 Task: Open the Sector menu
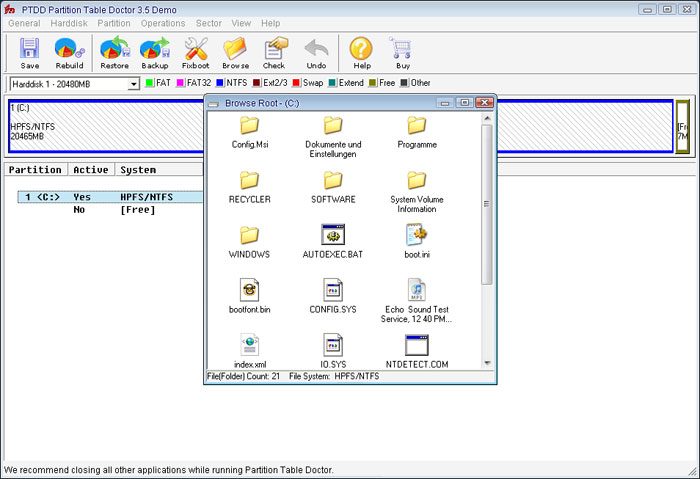[208, 23]
